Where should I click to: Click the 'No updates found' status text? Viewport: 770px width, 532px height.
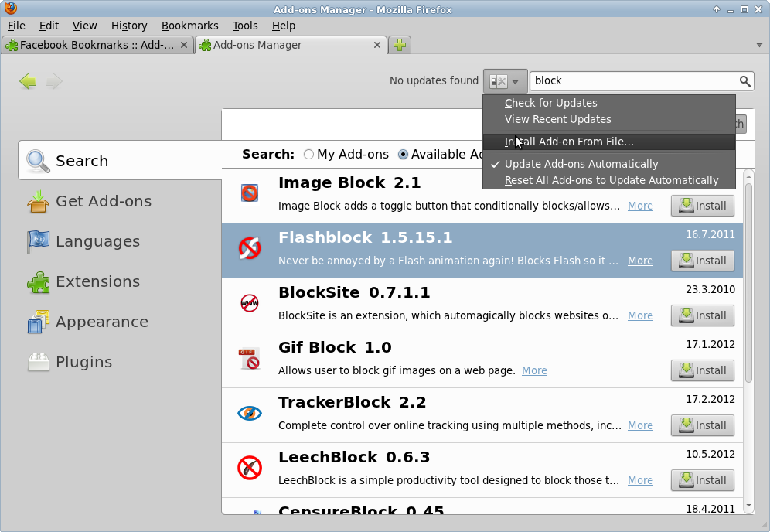(x=434, y=80)
